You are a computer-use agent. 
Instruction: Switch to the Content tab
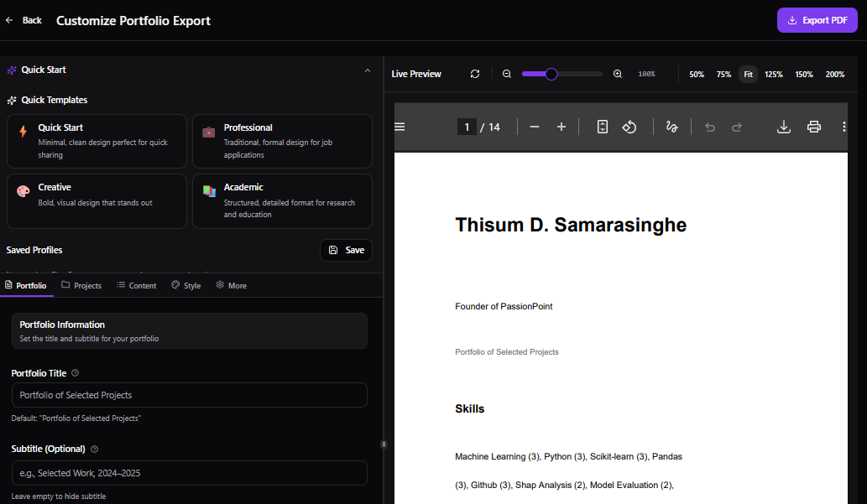tap(137, 285)
